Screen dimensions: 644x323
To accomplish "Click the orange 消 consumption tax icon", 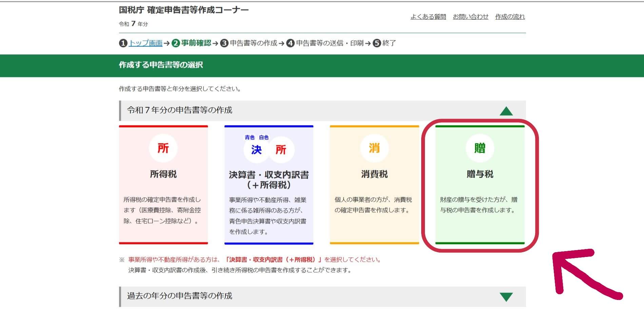I will coord(374,148).
